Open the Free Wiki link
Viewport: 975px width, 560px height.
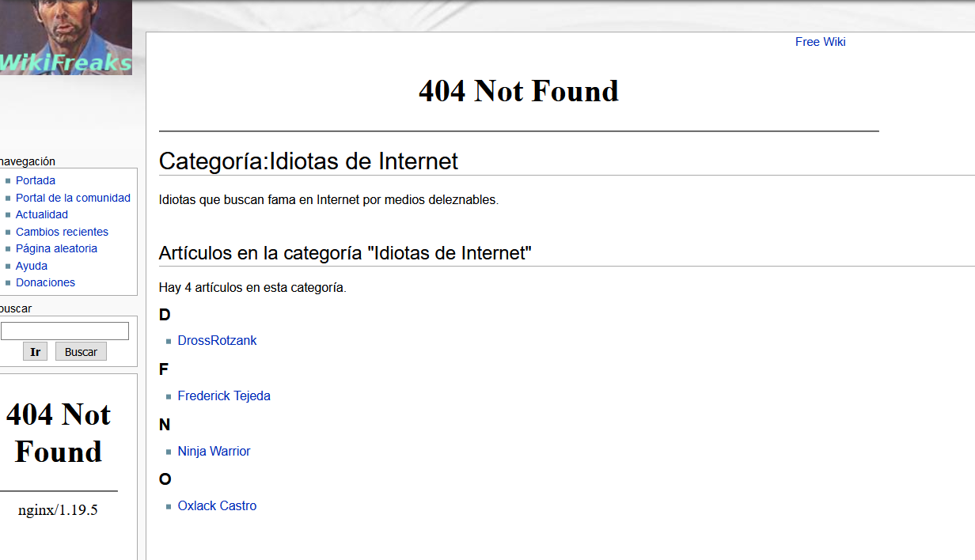pos(820,42)
